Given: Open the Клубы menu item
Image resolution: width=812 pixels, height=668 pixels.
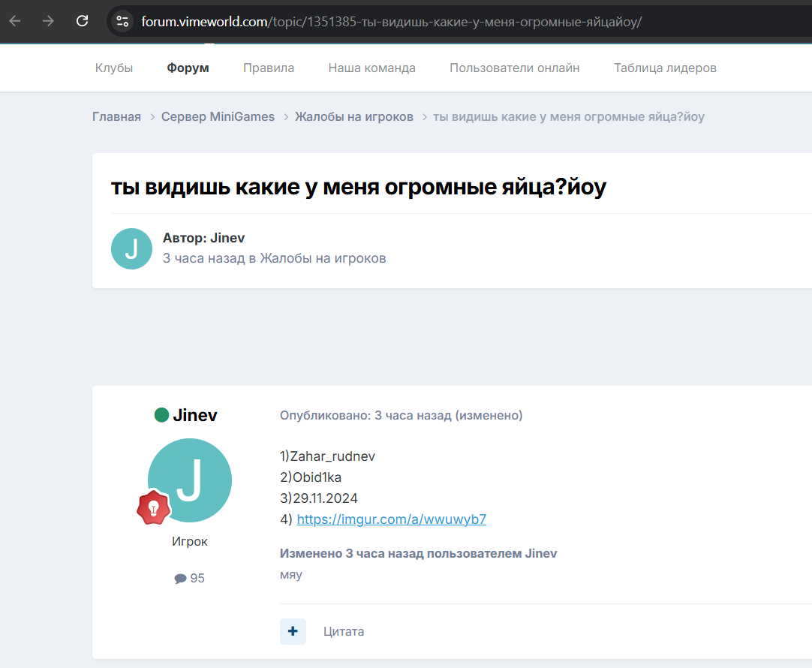Looking at the screenshot, I should point(114,68).
